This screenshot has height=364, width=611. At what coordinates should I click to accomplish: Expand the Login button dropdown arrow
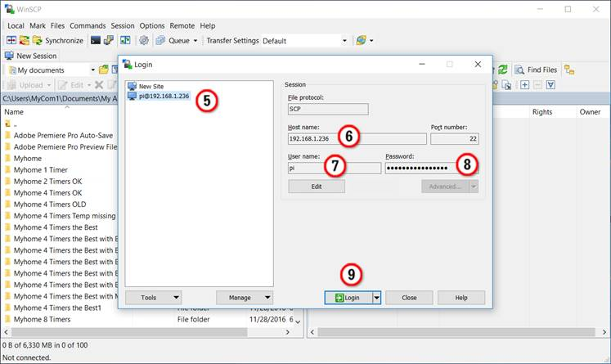[x=376, y=298]
